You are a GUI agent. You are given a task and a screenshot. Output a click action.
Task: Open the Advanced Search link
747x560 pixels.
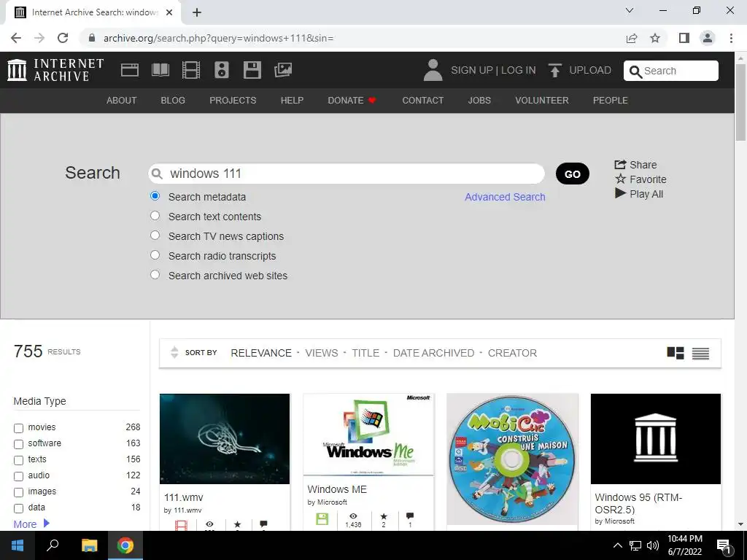tap(505, 197)
